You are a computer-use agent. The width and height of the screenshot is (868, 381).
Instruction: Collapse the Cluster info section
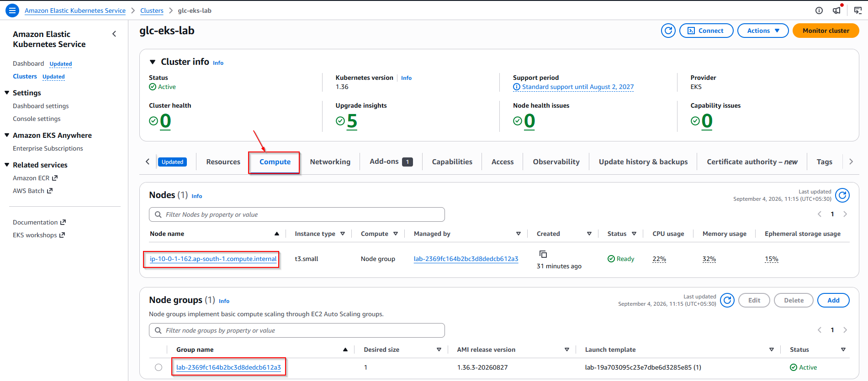click(x=153, y=62)
